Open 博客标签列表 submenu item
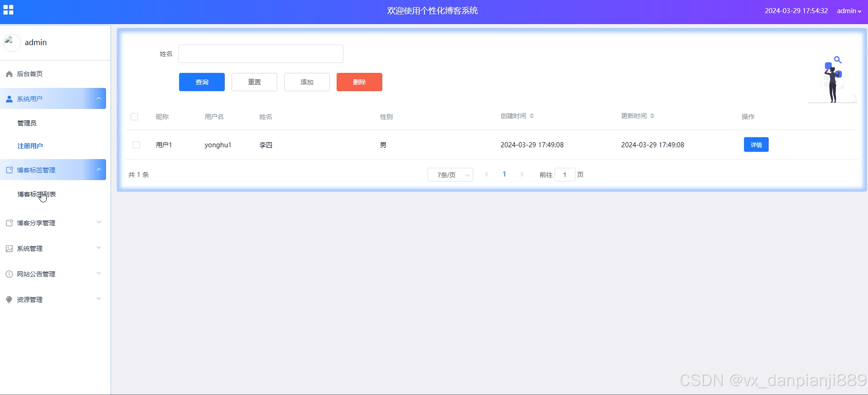Viewport: 868px width, 395px height. [x=36, y=194]
